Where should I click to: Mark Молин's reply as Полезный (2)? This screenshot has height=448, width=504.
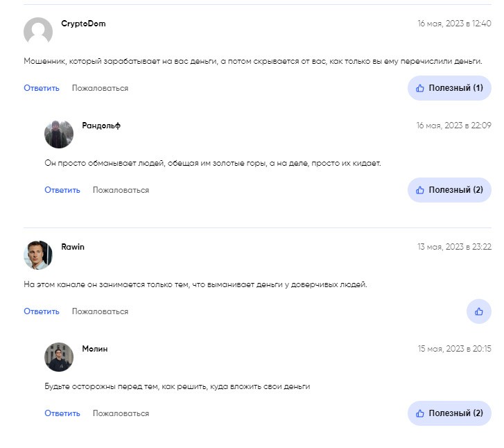tap(449, 413)
